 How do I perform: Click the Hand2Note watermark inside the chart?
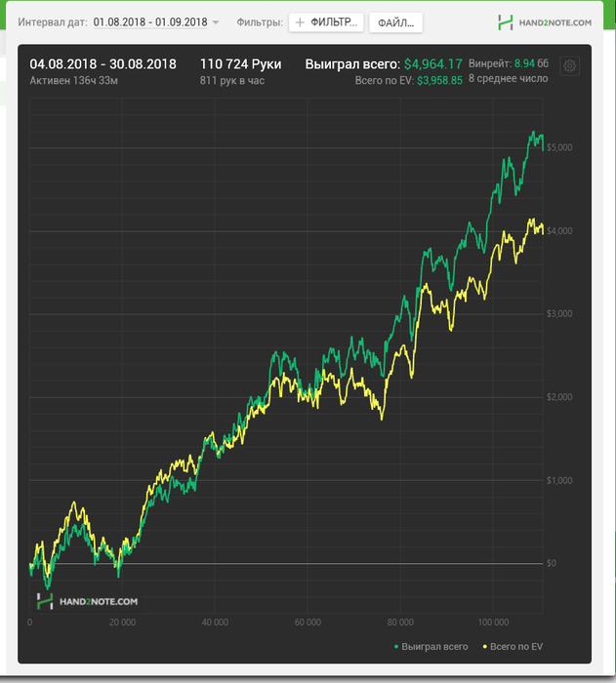pos(88,602)
